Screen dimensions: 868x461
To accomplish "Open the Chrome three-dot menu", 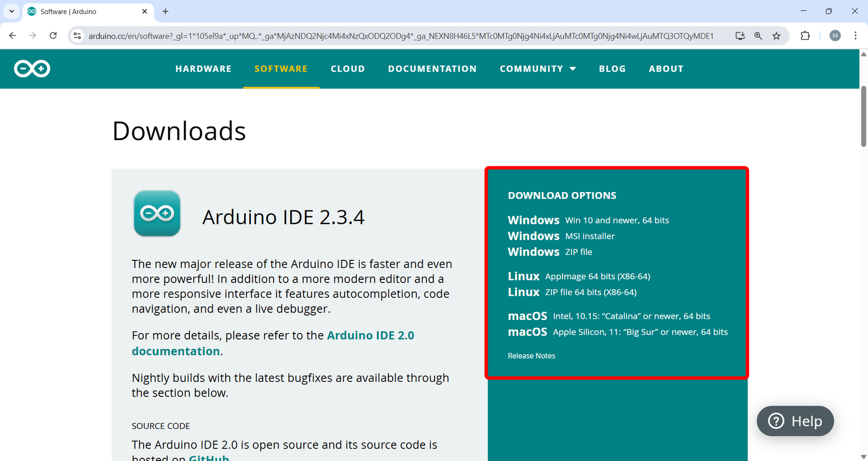I will (856, 36).
